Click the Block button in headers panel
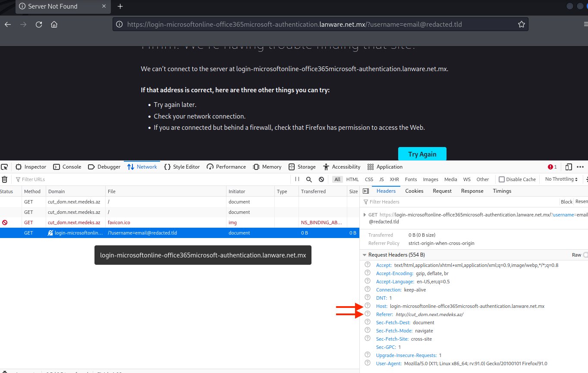588x373 pixels. click(566, 202)
